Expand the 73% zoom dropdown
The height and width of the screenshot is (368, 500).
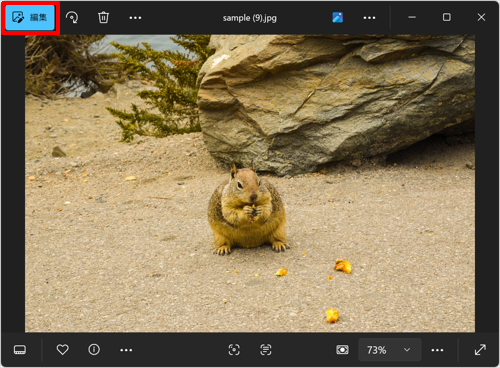coord(390,350)
